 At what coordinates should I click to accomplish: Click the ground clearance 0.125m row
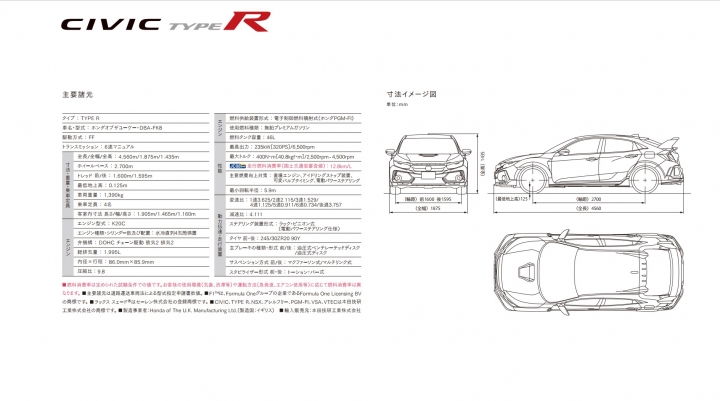(x=142, y=186)
